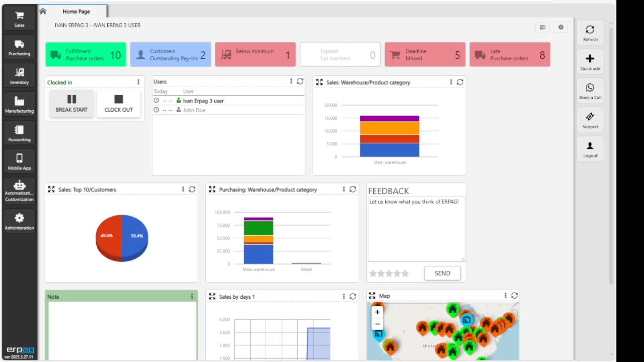
Task: Click the Quick add plus icon
Action: [590, 59]
